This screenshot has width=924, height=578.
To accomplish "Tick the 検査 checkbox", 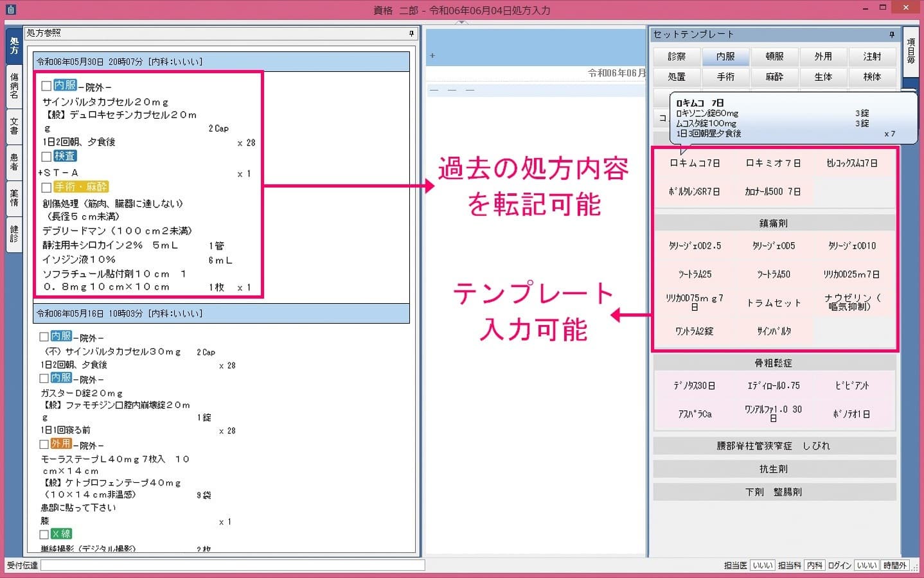I will click(46, 157).
